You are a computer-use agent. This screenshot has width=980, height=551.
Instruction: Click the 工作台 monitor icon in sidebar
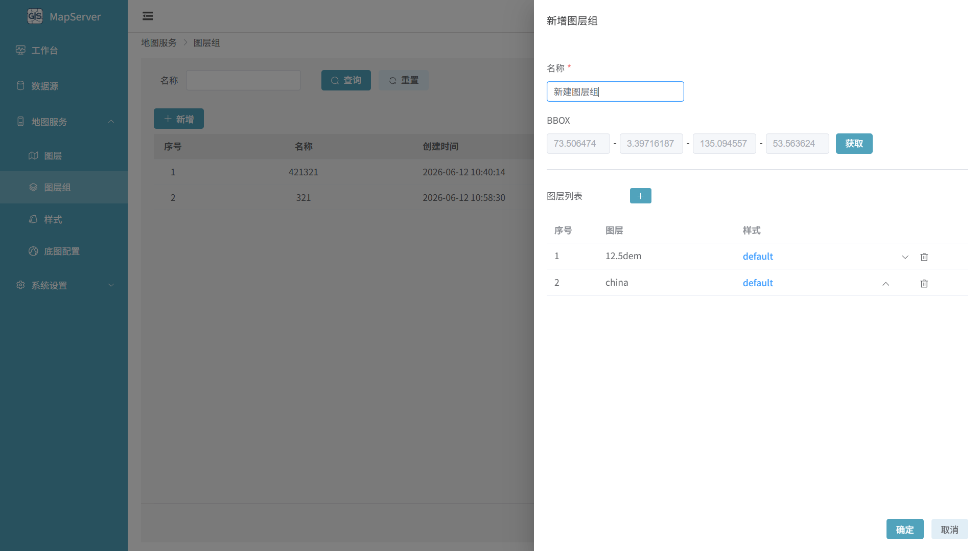pos(20,50)
